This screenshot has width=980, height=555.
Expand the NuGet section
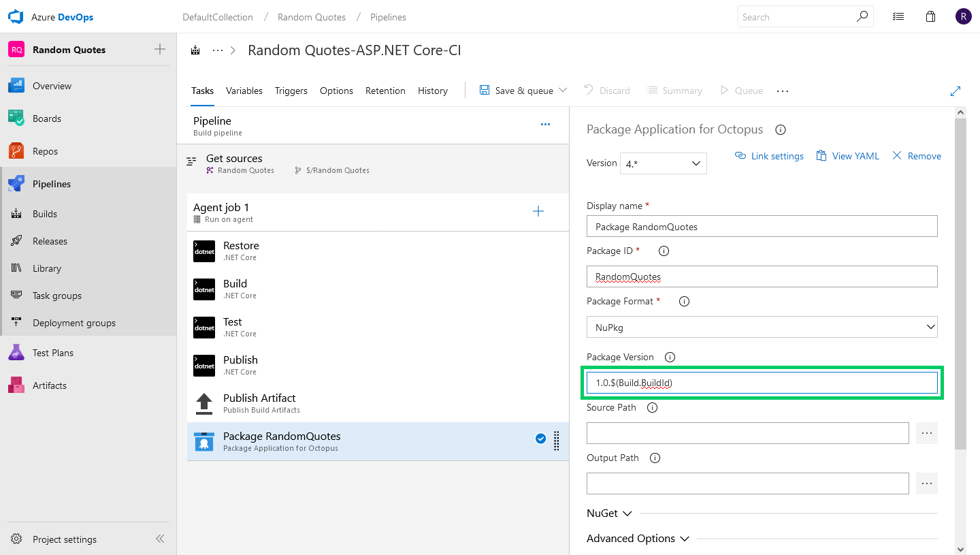click(610, 513)
